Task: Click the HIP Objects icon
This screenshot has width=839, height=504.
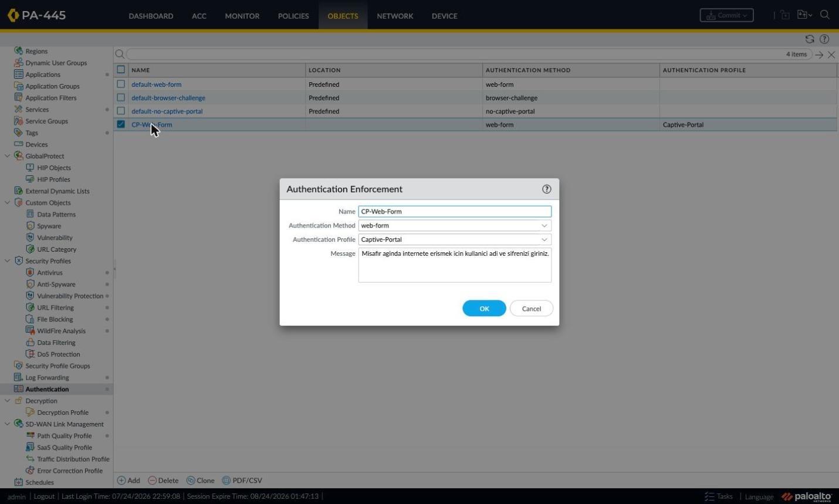Action: click(x=31, y=168)
